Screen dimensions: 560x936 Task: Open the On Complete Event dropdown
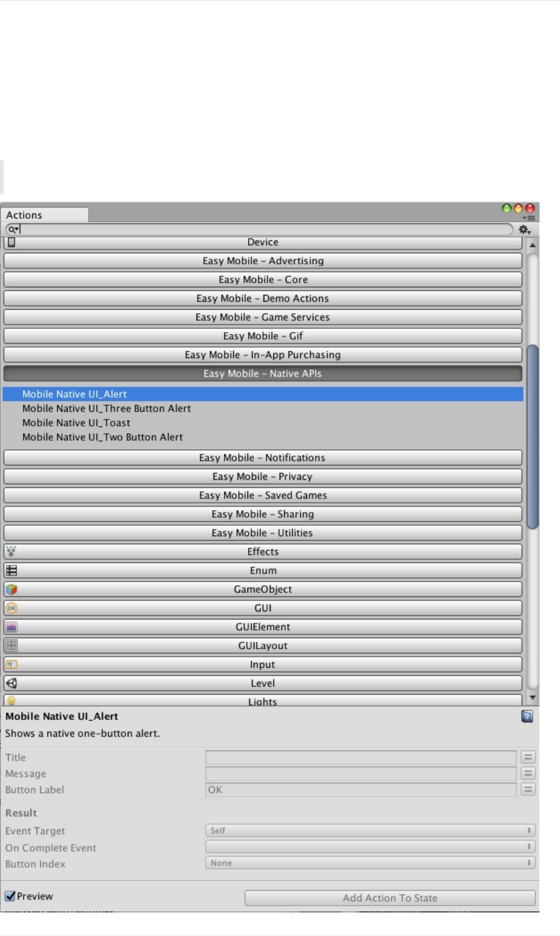coord(370,847)
